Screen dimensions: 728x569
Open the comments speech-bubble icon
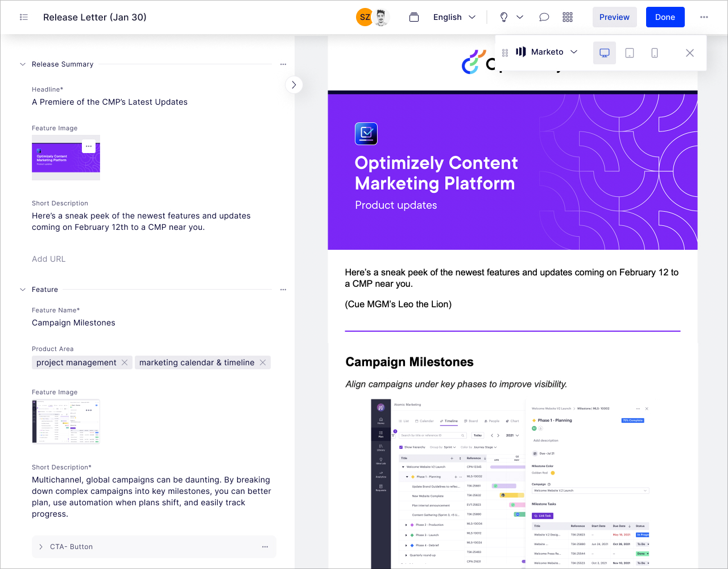(544, 17)
